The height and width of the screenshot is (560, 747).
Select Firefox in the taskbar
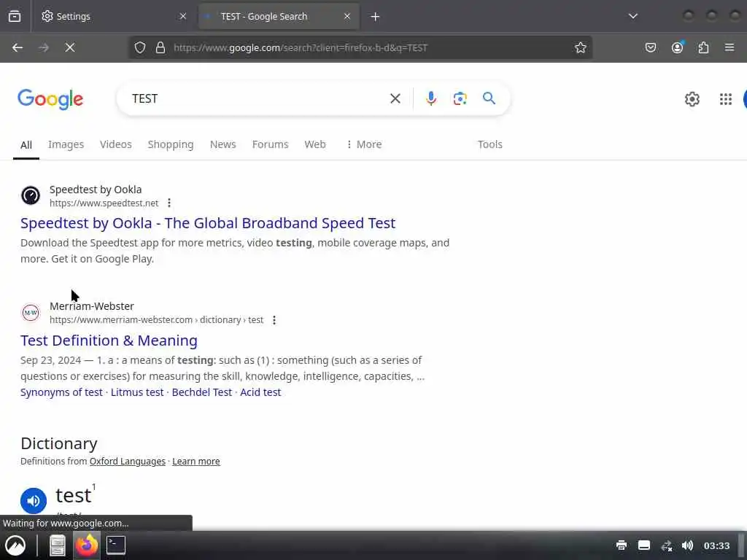pyautogui.click(x=87, y=545)
